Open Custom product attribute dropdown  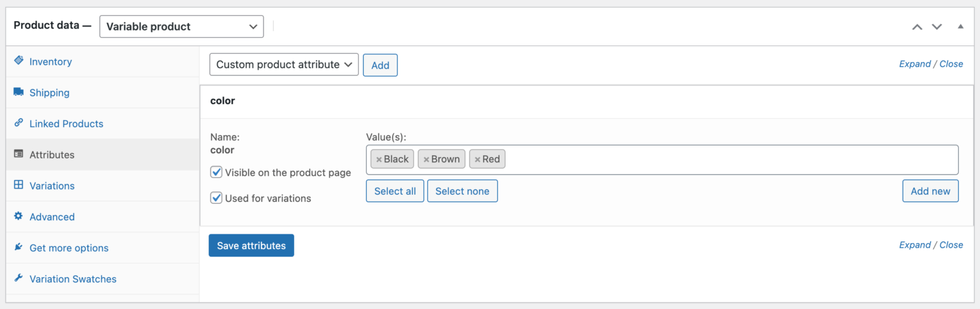coord(284,64)
